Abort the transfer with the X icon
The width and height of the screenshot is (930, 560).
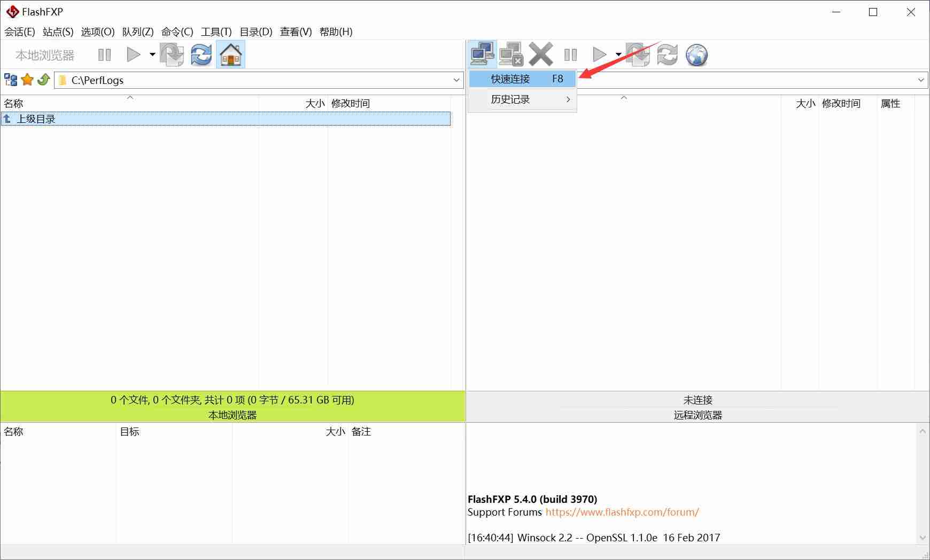click(x=541, y=54)
